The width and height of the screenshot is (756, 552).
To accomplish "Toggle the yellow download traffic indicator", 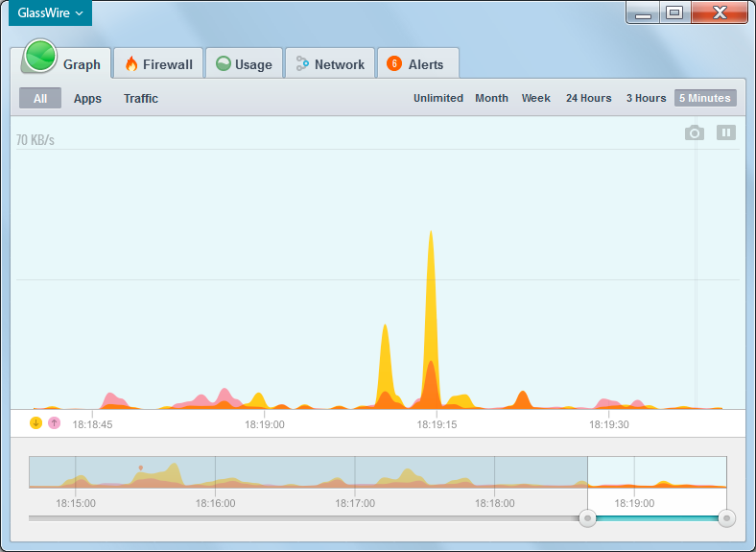I will click(x=35, y=423).
